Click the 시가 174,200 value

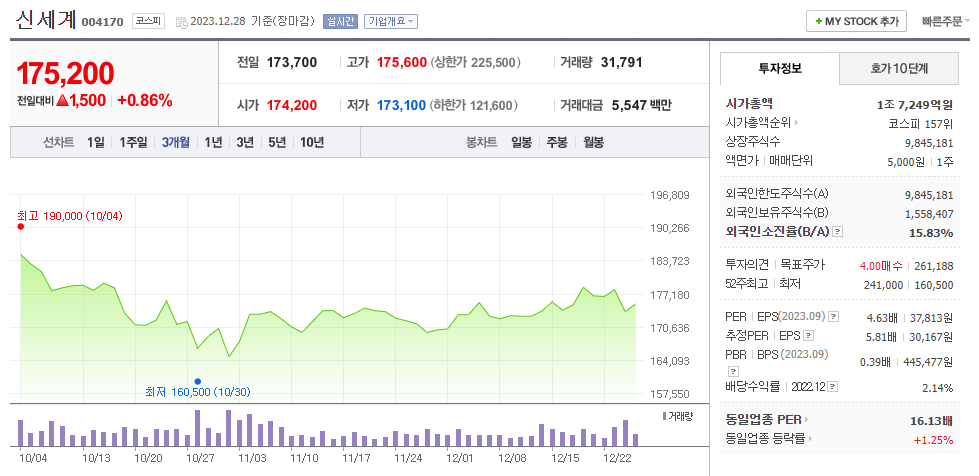click(292, 106)
